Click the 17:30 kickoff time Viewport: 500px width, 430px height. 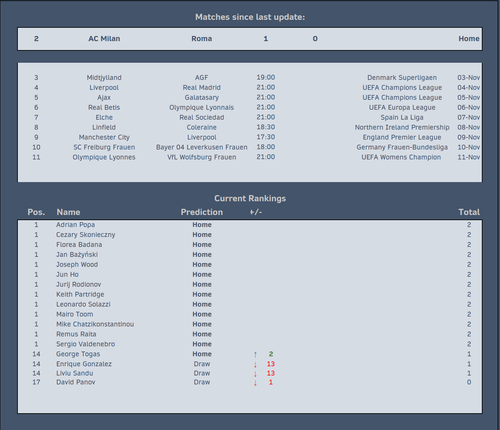266,137
